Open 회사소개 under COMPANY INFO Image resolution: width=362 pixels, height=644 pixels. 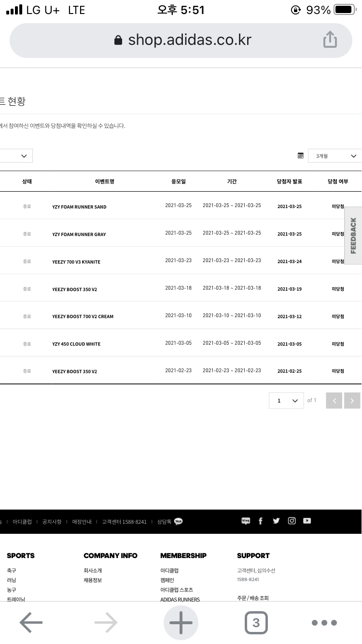click(x=93, y=571)
